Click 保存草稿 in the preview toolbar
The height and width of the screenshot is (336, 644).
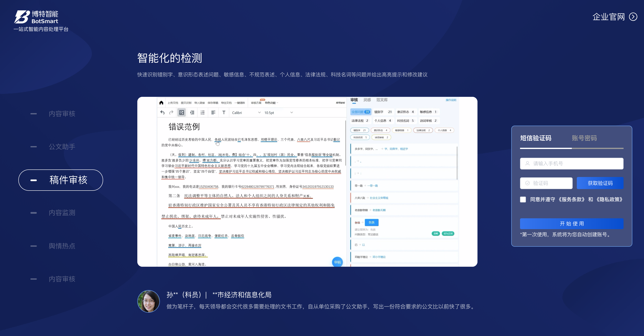(x=213, y=103)
